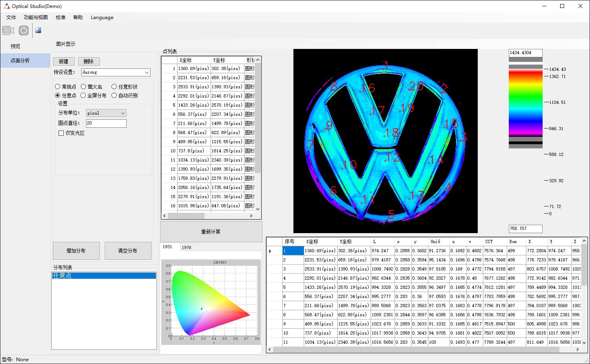
Task: Open the 分布单位 pixel dropdown
Action: pos(106,113)
